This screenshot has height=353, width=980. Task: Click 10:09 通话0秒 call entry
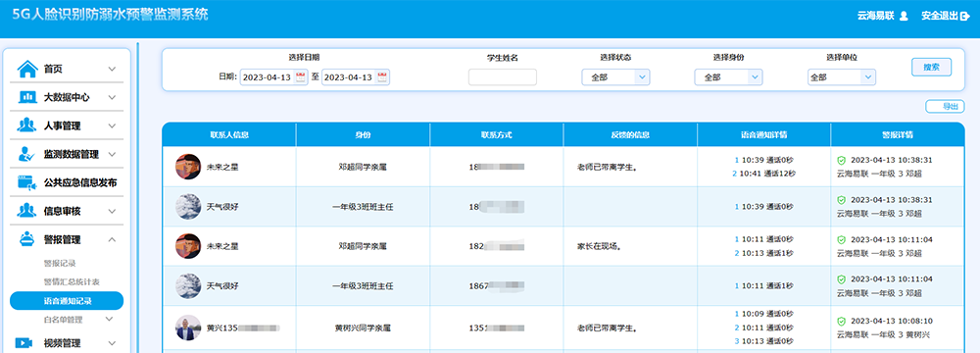[x=763, y=314]
